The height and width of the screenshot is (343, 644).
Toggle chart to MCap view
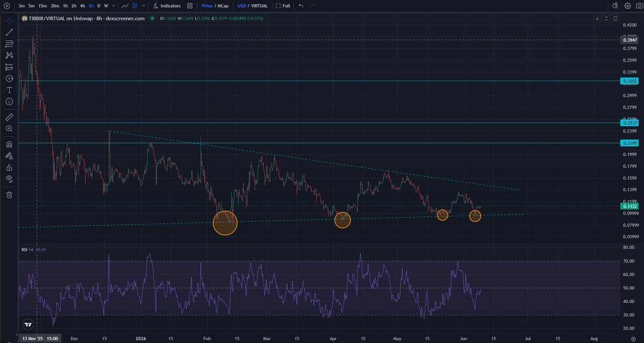point(224,6)
